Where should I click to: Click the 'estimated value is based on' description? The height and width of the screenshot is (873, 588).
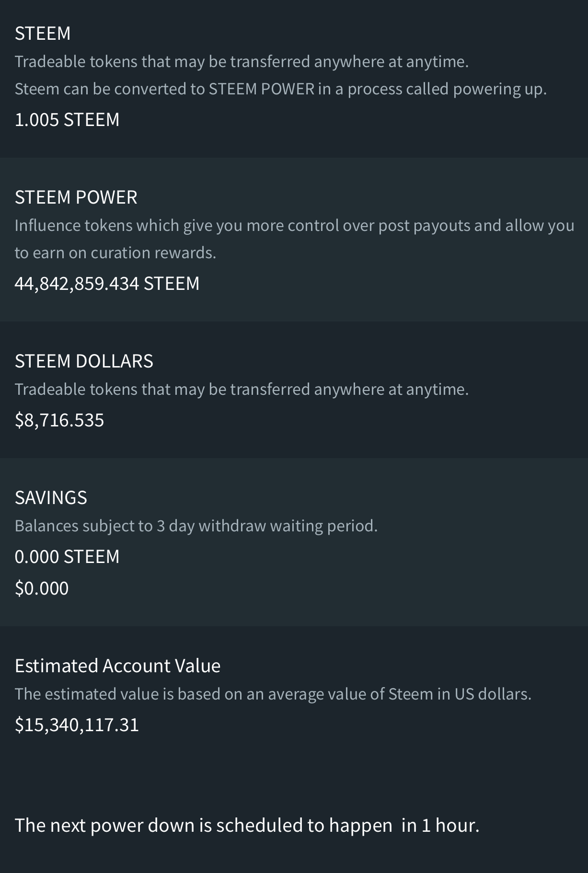point(273,694)
